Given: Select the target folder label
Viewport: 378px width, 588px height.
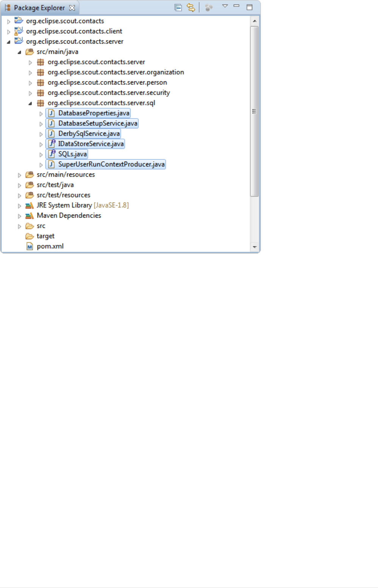Looking at the screenshot, I should click(45, 236).
